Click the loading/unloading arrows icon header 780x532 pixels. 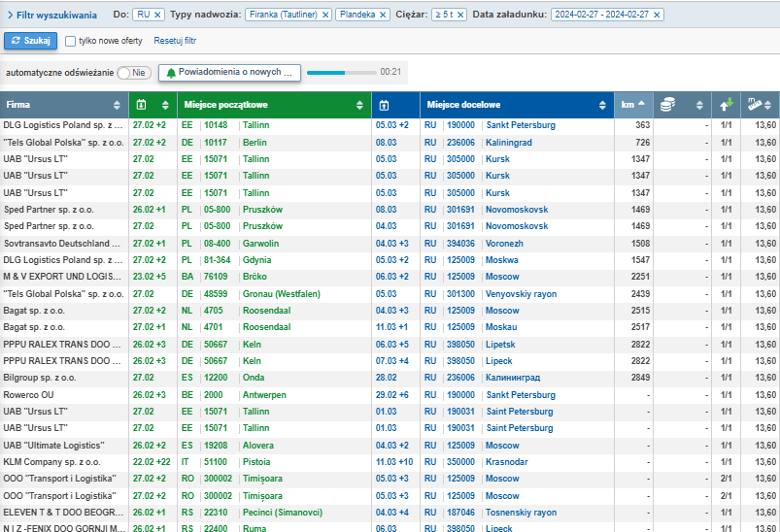(727, 105)
